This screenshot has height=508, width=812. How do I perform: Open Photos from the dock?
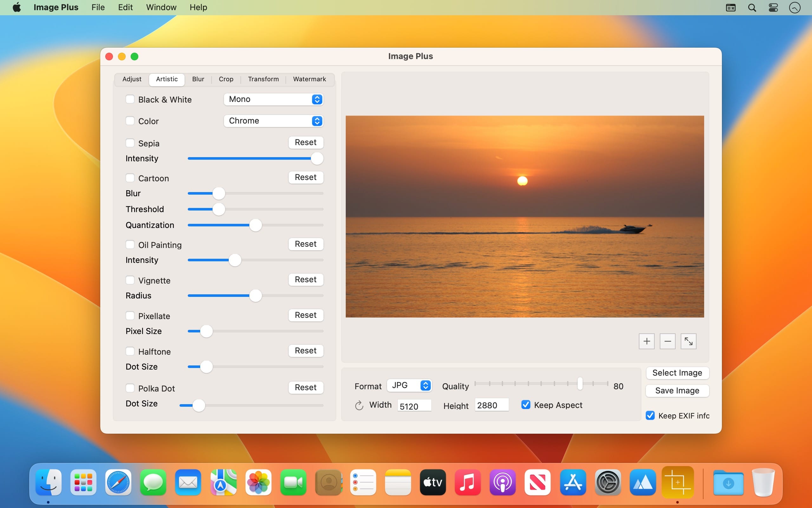(258, 483)
